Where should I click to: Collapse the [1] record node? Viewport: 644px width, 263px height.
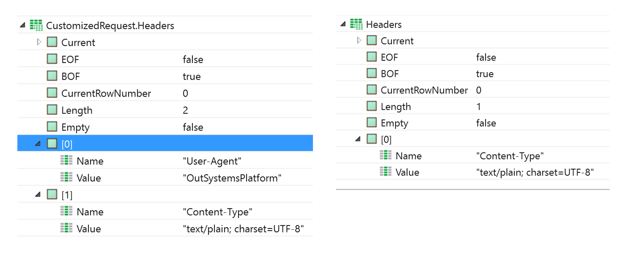[38, 195]
